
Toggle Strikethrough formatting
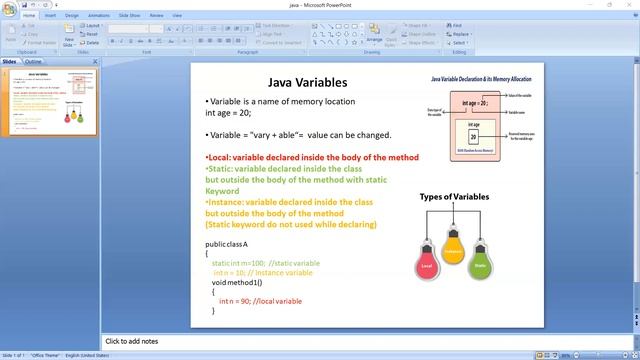point(140,41)
